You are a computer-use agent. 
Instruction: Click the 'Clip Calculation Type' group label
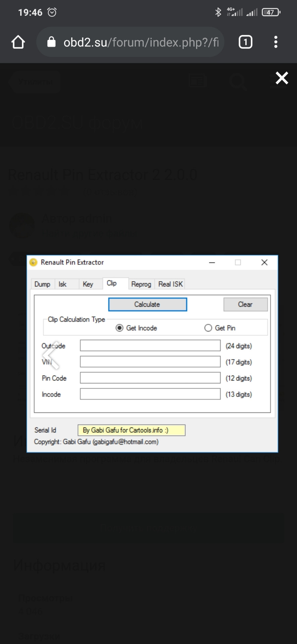point(76,319)
